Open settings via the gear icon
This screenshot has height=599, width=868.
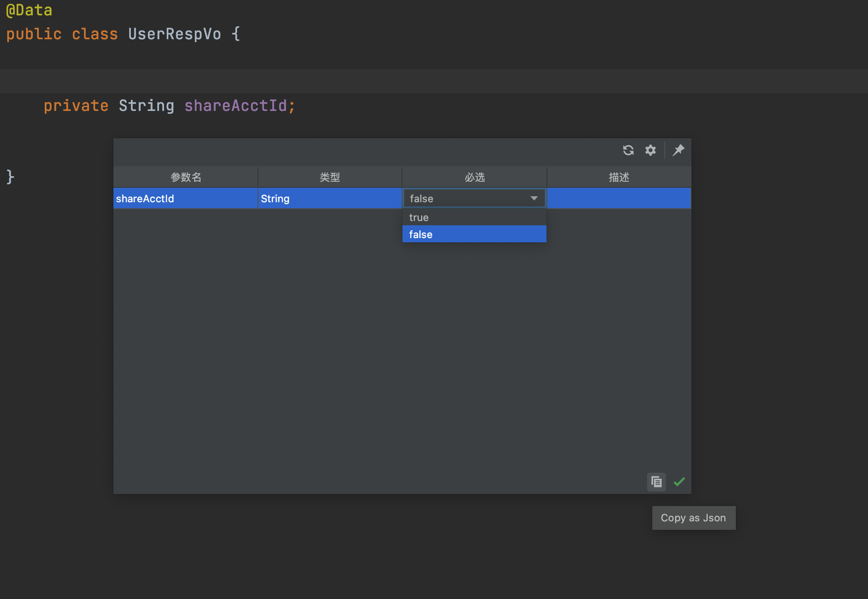pyautogui.click(x=650, y=150)
